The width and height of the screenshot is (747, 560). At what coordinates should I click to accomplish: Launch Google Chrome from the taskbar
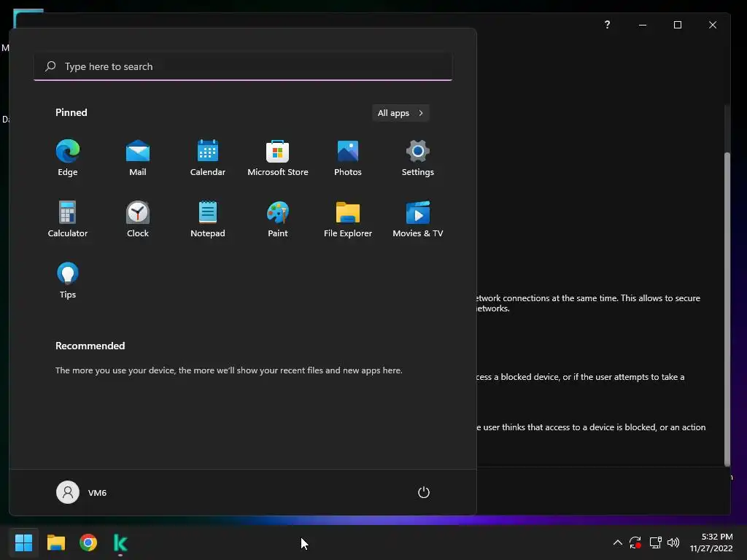coord(88,542)
